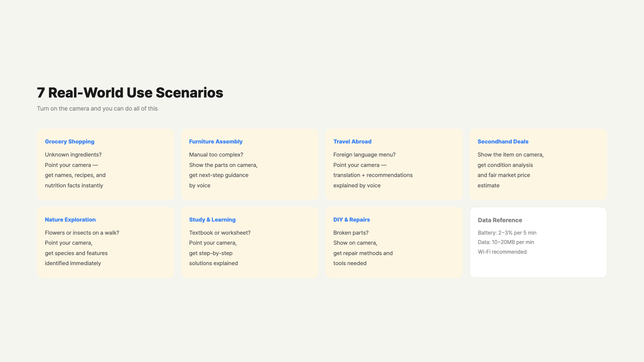The image size is (644, 362).
Task: Click the 'Manual too complex?' text line
Action: tap(216, 155)
